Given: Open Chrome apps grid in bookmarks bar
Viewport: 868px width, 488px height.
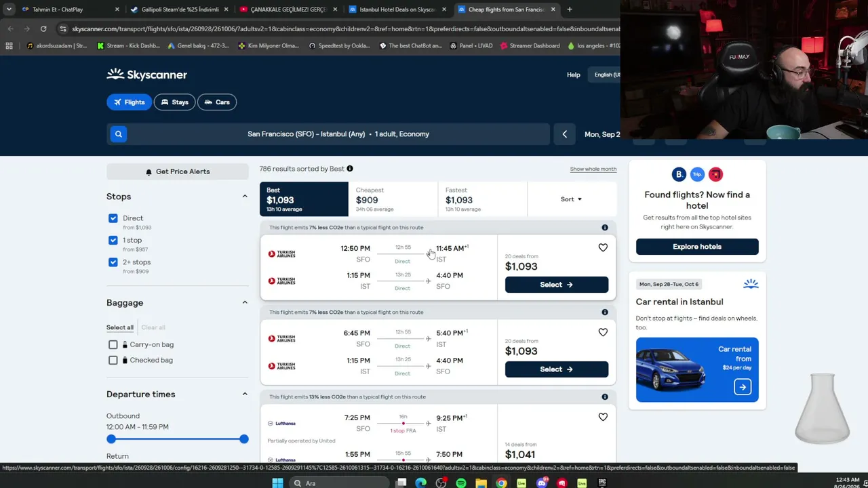Looking at the screenshot, I should [x=9, y=46].
